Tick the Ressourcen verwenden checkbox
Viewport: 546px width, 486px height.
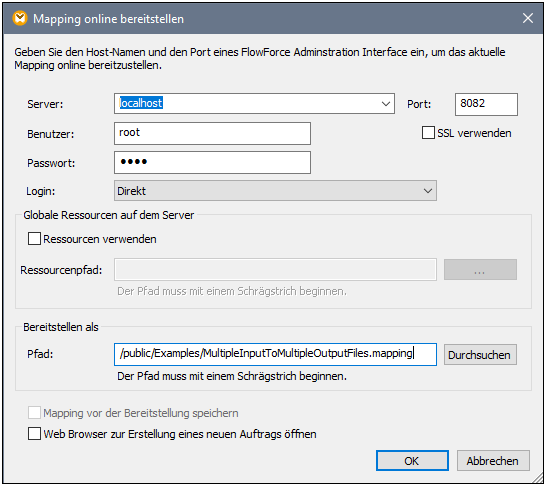point(34,239)
